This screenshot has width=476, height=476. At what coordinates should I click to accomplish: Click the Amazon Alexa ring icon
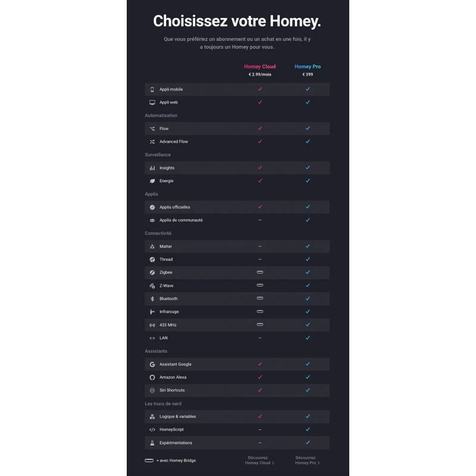[x=152, y=377]
